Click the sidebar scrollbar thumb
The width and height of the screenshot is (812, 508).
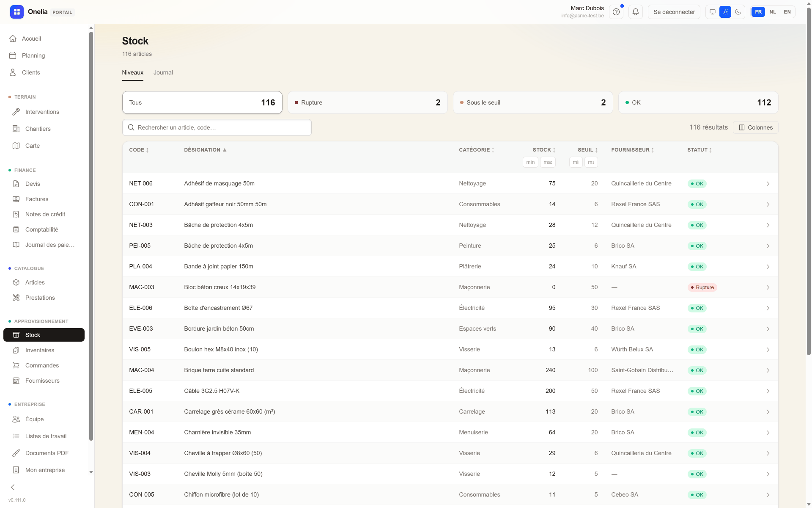[91, 236]
